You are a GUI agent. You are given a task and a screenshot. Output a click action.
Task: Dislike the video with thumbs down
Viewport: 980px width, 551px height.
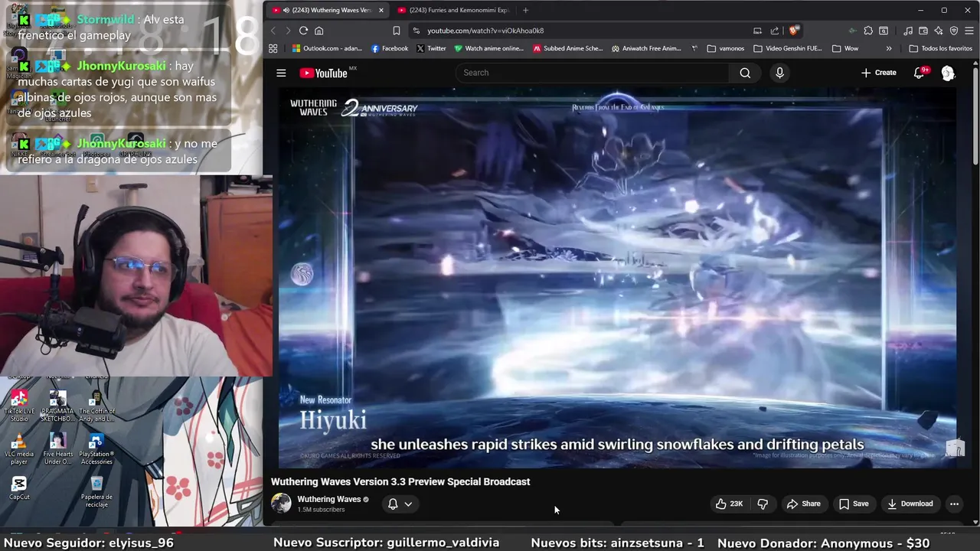763,504
